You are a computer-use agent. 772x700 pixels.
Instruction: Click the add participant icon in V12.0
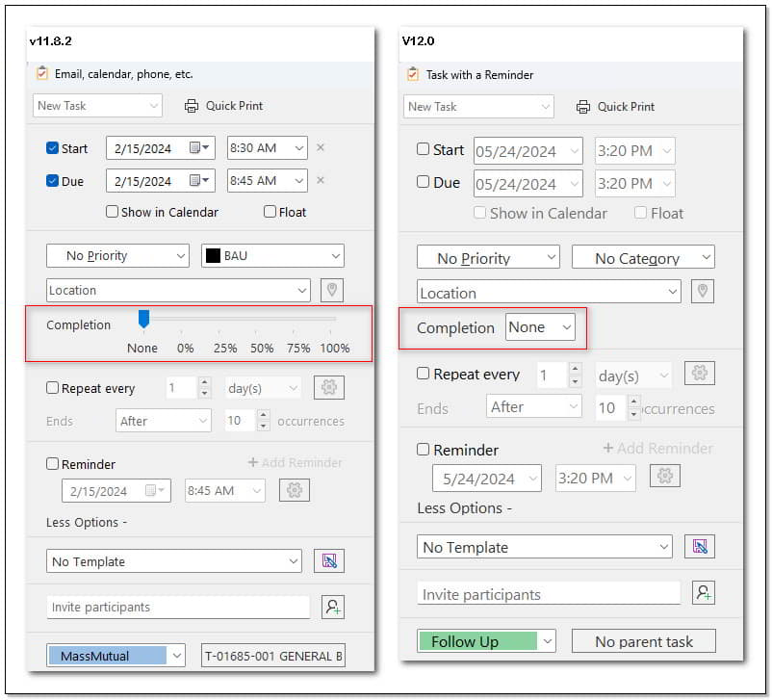[x=704, y=593]
